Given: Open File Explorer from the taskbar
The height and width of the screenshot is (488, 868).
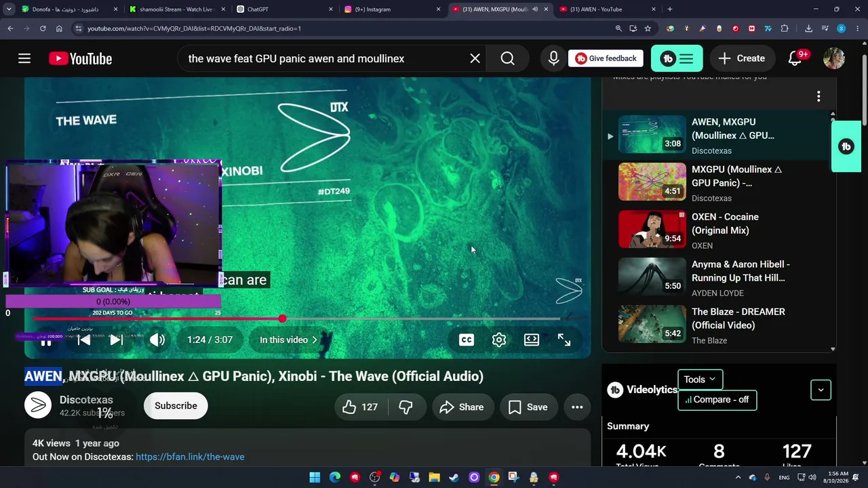Looking at the screenshot, I should click(434, 478).
